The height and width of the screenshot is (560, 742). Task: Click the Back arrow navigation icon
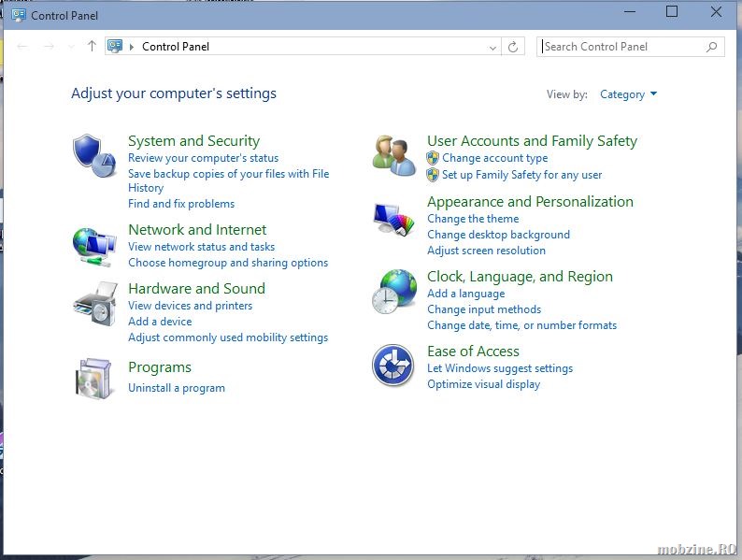click(x=22, y=47)
